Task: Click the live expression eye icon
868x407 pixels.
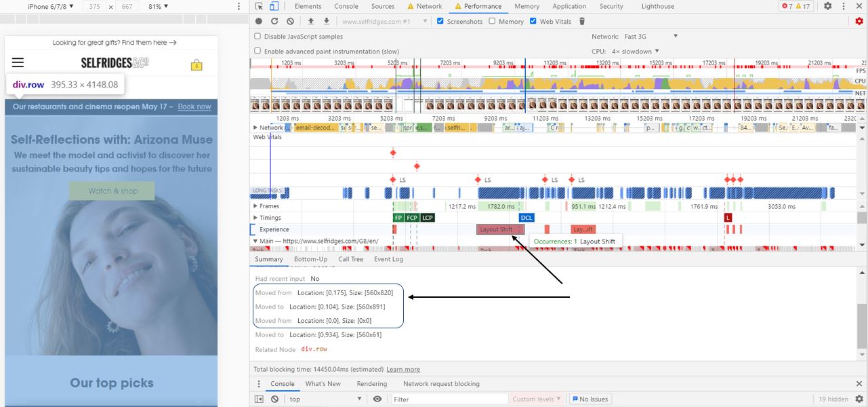Action: 377,399
